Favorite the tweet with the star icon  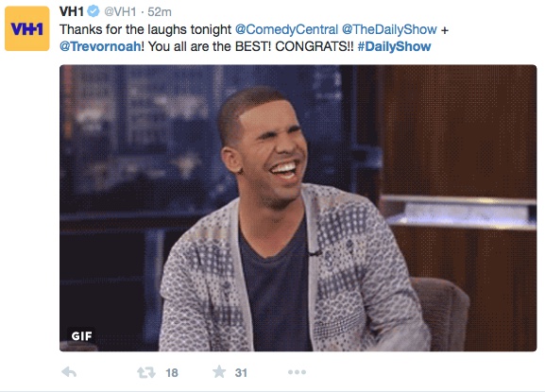click(x=219, y=372)
